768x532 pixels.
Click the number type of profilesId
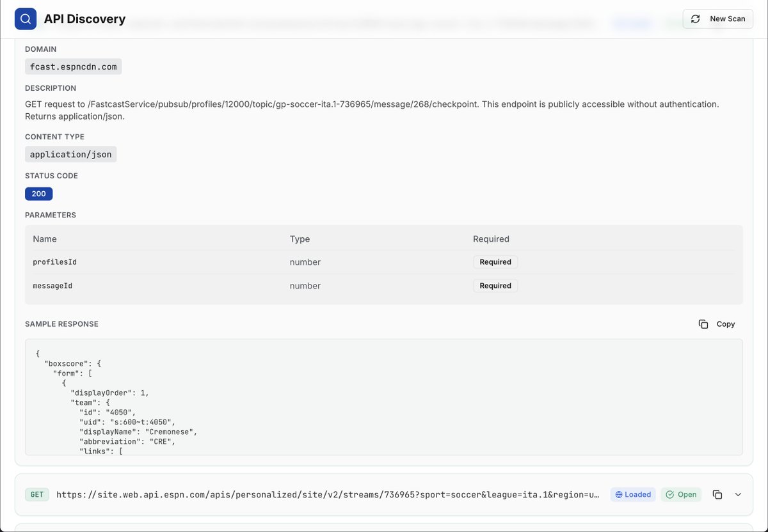click(305, 262)
